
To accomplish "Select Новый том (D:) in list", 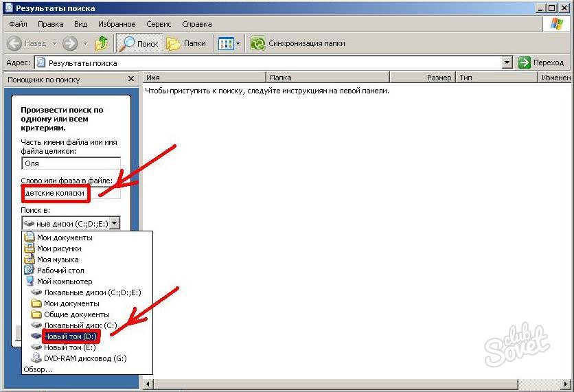I will [x=71, y=336].
